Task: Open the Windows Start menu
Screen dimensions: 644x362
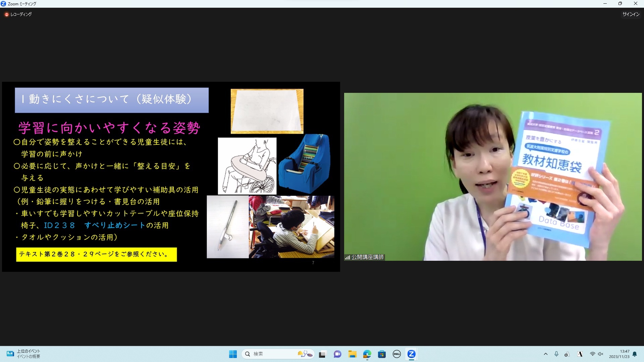Action: tap(233, 354)
